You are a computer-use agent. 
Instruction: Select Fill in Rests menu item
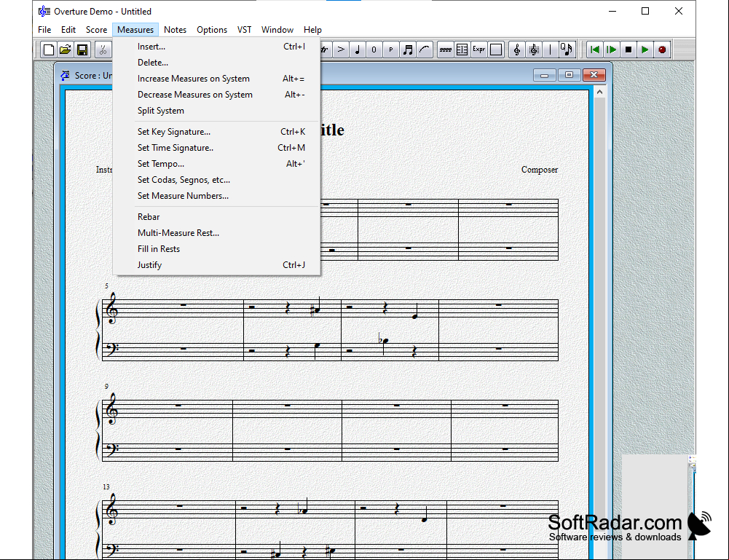click(x=216, y=248)
